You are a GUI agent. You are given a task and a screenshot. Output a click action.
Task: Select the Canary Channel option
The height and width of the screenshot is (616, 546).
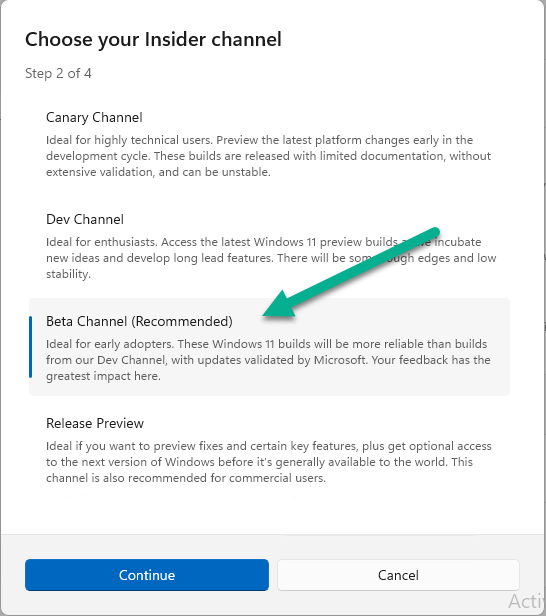tap(269, 144)
